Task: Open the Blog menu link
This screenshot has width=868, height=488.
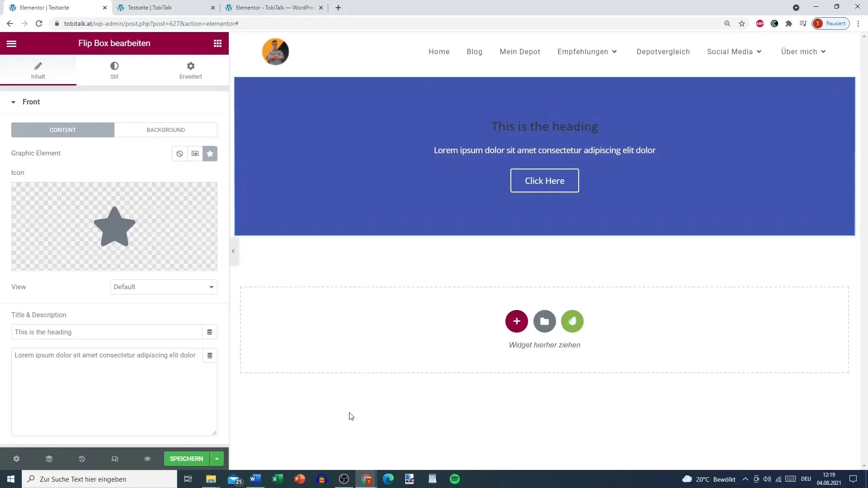Action: click(x=474, y=52)
